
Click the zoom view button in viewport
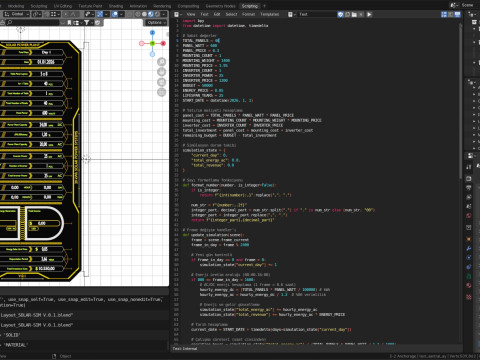tap(161, 62)
